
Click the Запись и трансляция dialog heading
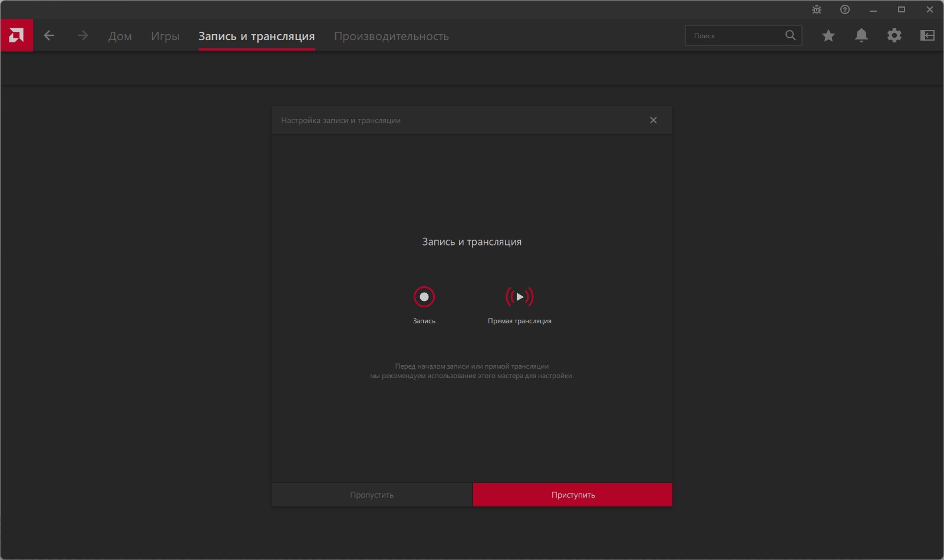(472, 242)
